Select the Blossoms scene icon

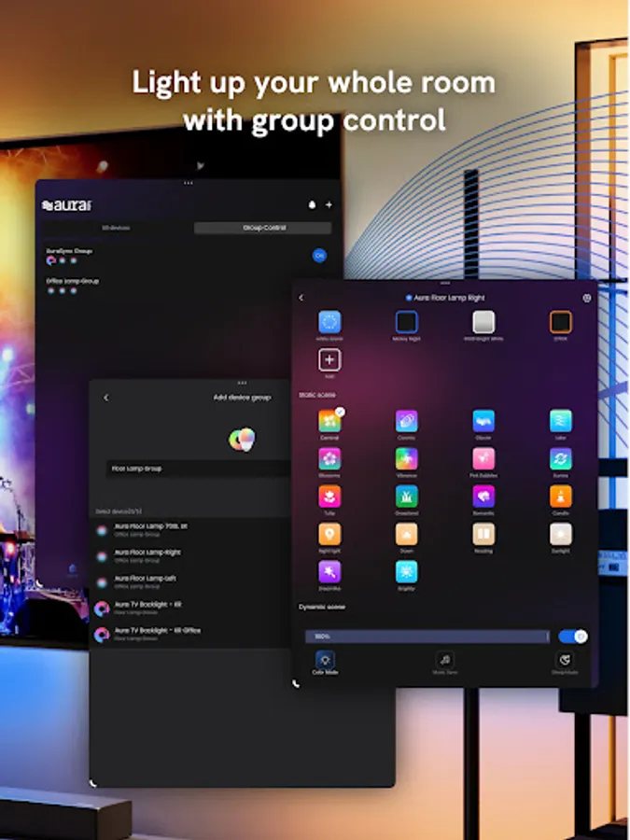[329, 459]
